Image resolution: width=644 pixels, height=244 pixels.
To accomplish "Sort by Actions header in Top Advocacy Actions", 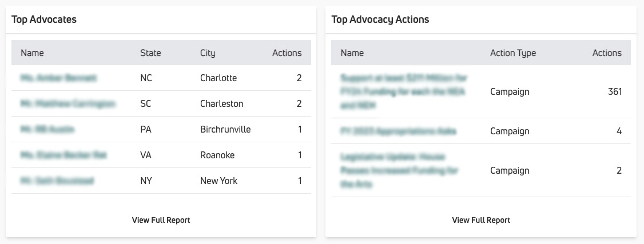I will [x=607, y=53].
